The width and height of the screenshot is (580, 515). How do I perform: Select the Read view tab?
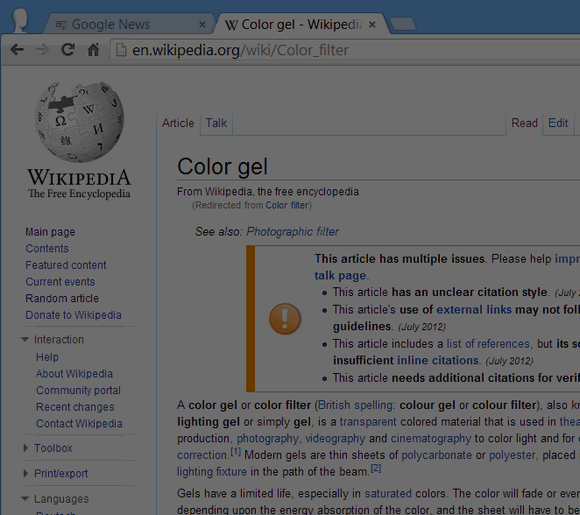[524, 123]
